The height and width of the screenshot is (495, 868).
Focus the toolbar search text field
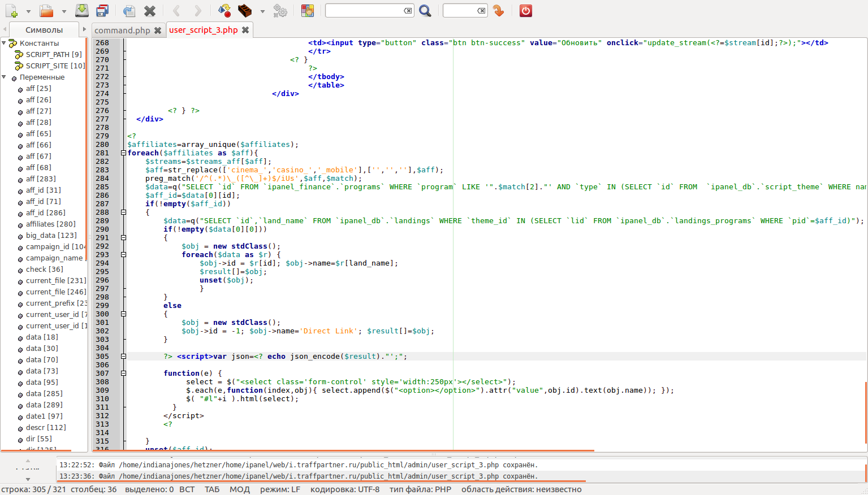[364, 11]
